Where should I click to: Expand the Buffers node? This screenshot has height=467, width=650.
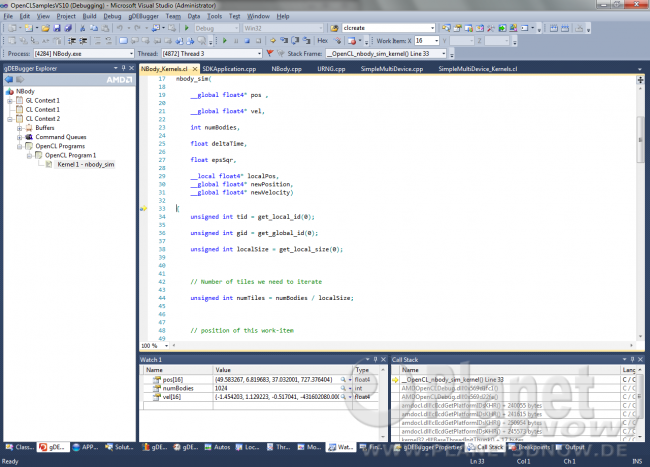click(x=19, y=128)
